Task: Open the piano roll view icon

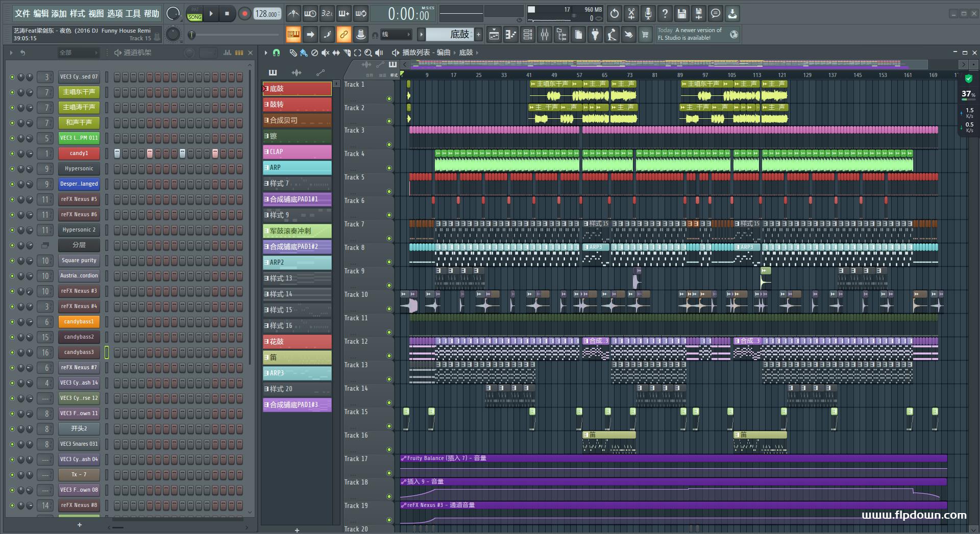Action: pyautogui.click(x=511, y=35)
